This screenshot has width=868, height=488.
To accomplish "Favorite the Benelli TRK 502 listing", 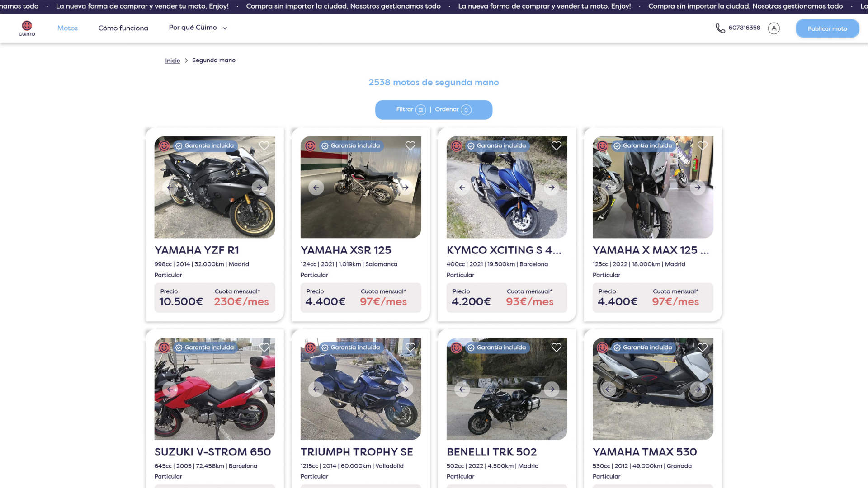I will (557, 347).
